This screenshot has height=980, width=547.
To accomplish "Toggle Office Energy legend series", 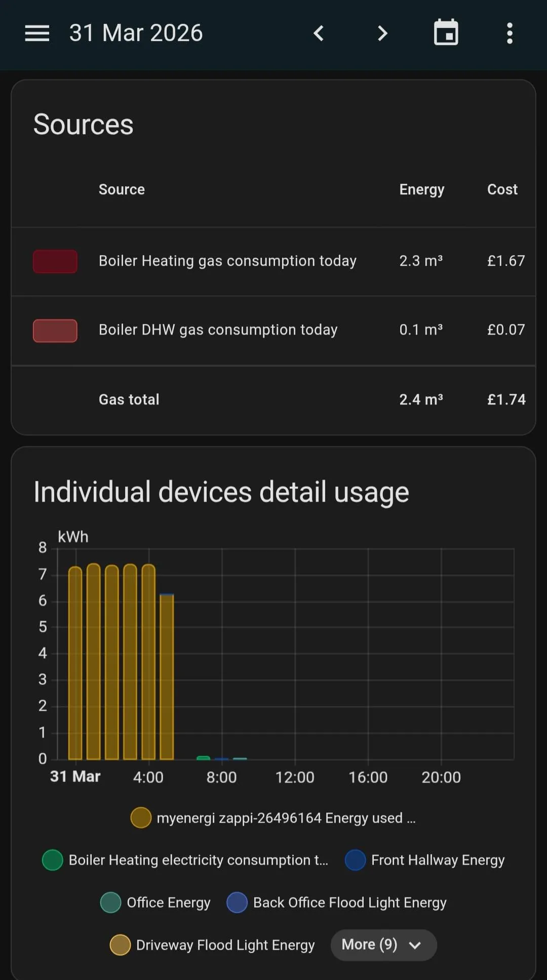I will click(x=155, y=903).
